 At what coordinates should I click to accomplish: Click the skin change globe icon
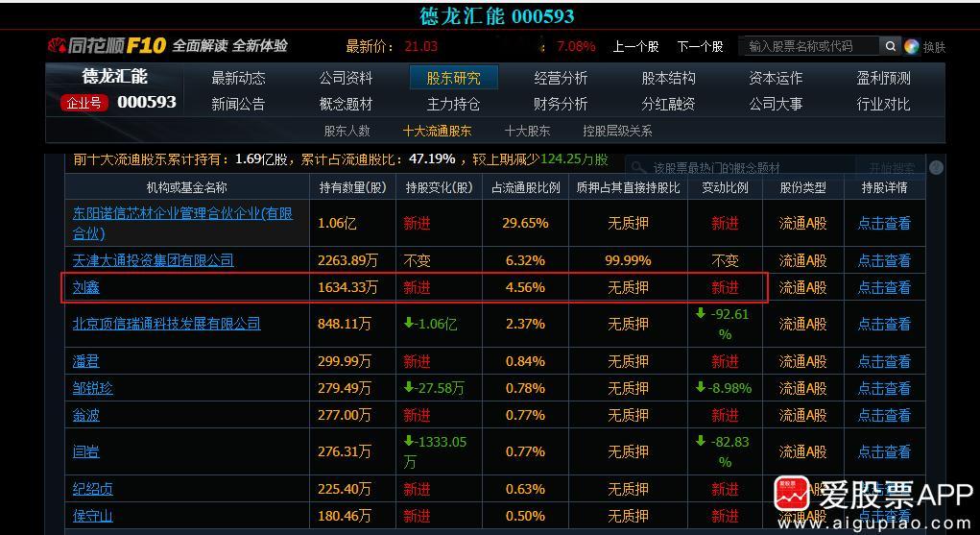911,46
